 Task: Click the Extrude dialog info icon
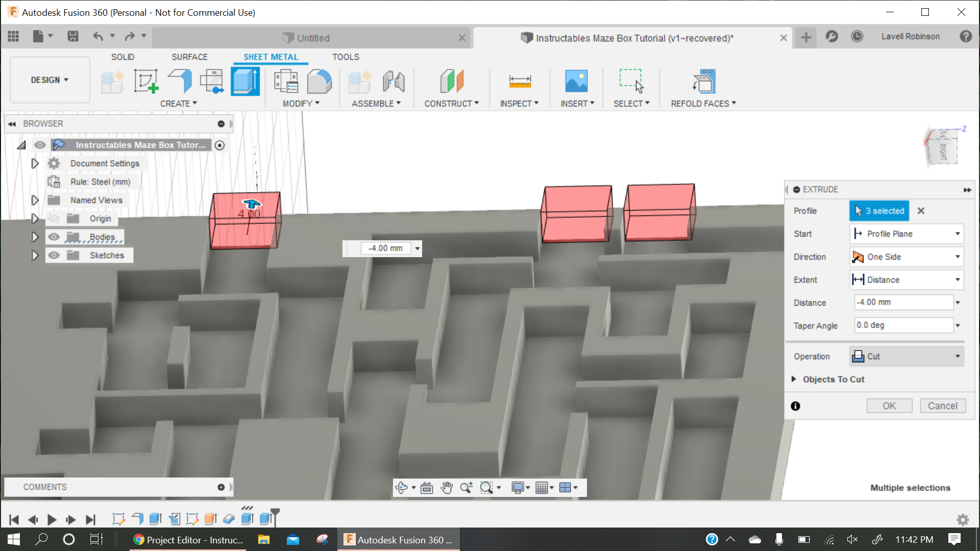[x=795, y=406]
